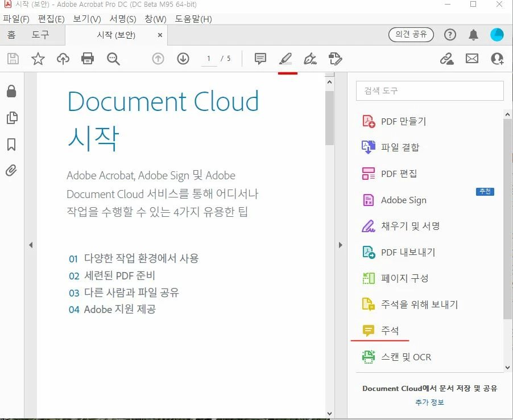This screenshot has height=420, width=513.
Task: Switch to the 도구 tab
Action: click(40, 35)
